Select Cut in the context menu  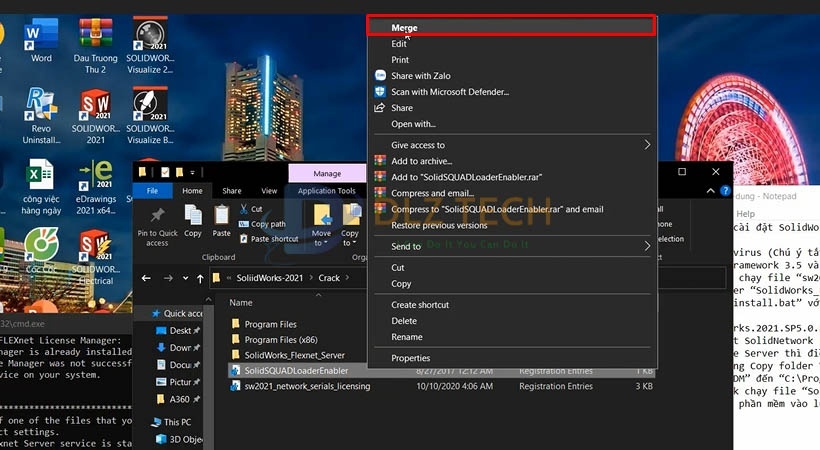(511, 267)
